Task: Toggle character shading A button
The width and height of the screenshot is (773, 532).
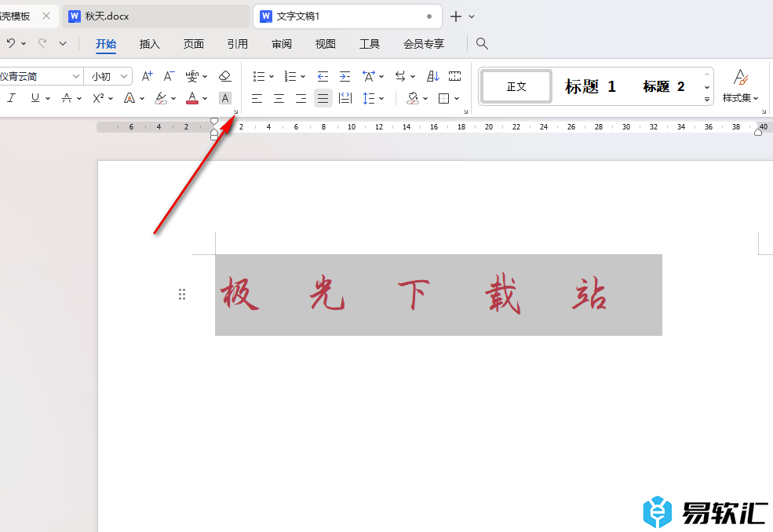Action: click(x=224, y=98)
